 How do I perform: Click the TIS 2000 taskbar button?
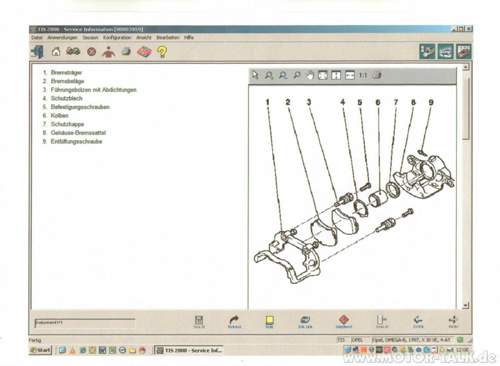[x=189, y=350]
